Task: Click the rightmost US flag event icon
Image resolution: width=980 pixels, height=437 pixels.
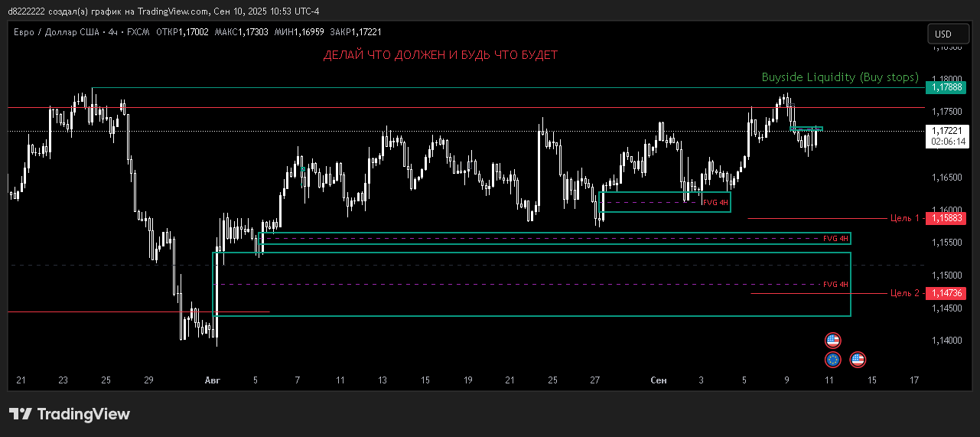Action: [858, 359]
